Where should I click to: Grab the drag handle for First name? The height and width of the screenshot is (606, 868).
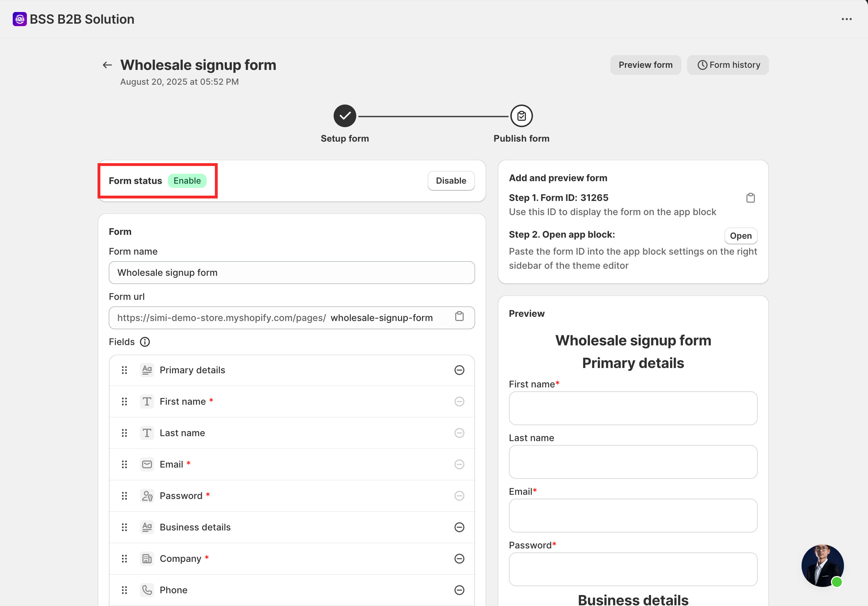tap(124, 401)
